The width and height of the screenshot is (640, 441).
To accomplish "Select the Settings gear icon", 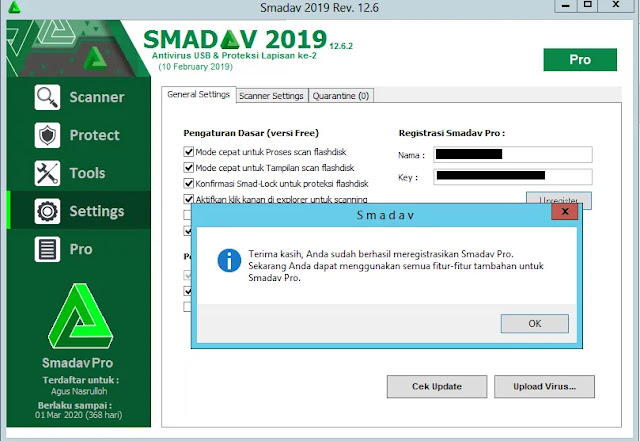I will coord(47,211).
